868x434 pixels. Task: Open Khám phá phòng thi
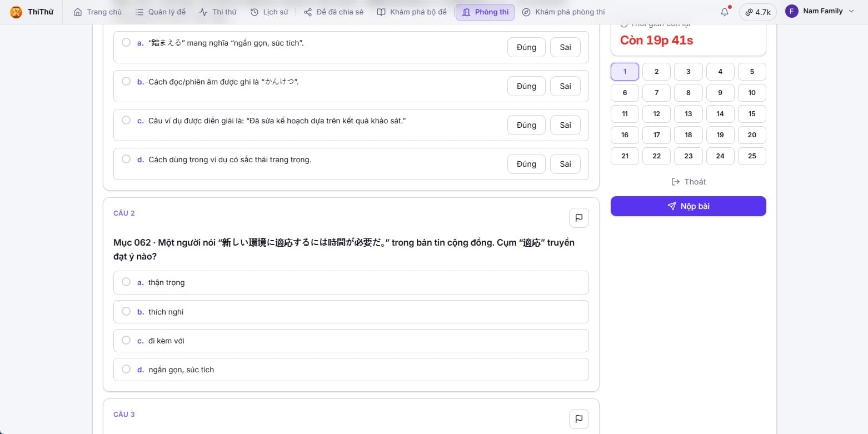[x=563, y=12]
